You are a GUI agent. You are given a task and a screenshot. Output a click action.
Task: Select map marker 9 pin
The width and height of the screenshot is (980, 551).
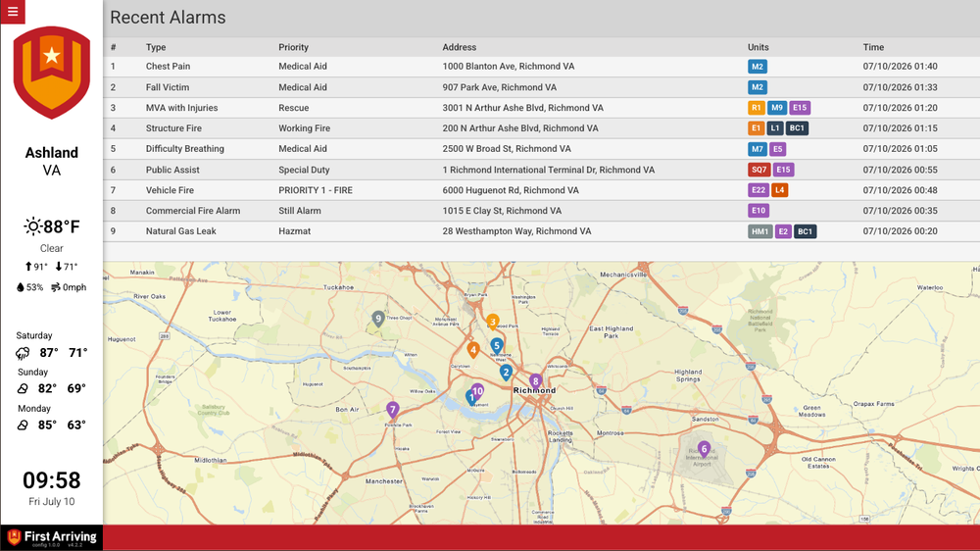click(x=378, y=319)
